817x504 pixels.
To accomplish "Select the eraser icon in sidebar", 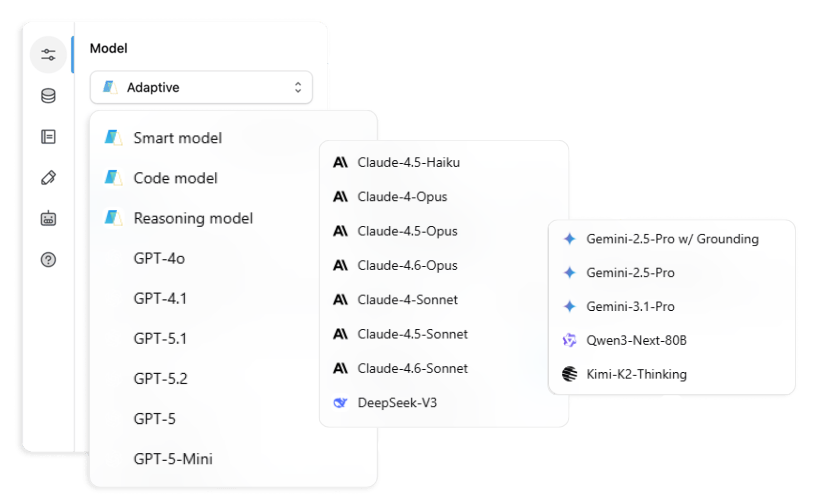I will (x=48, y=178).
